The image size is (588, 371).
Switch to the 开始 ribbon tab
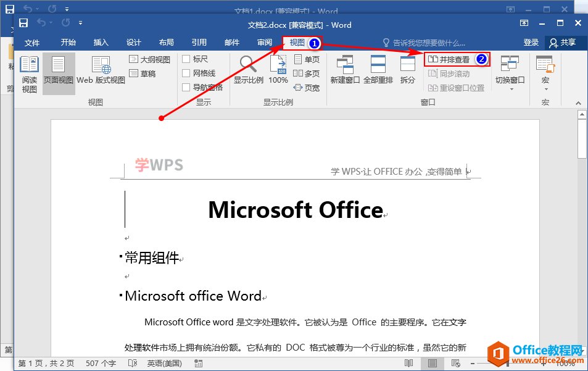point(68,43)
